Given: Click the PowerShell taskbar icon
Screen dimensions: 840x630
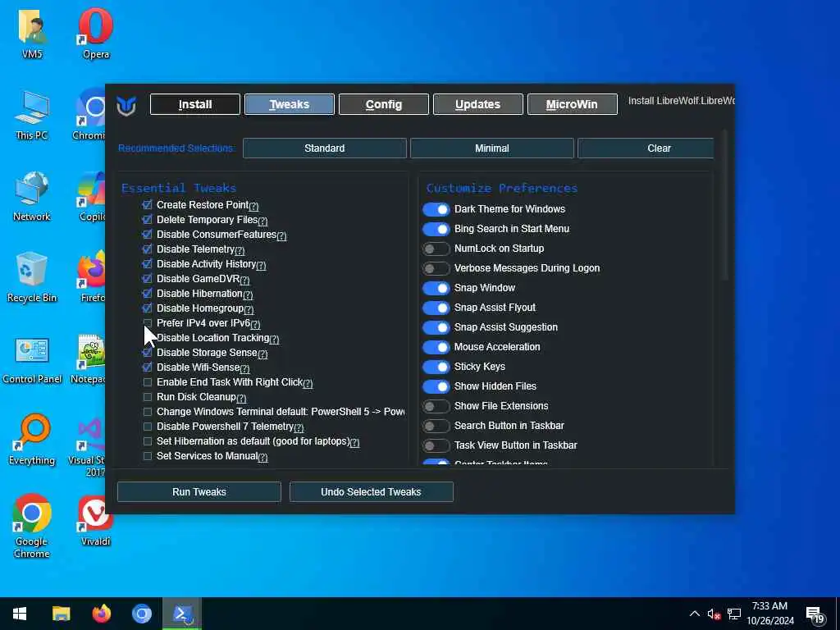Looking at the screenshot, I should pos(182,614).
